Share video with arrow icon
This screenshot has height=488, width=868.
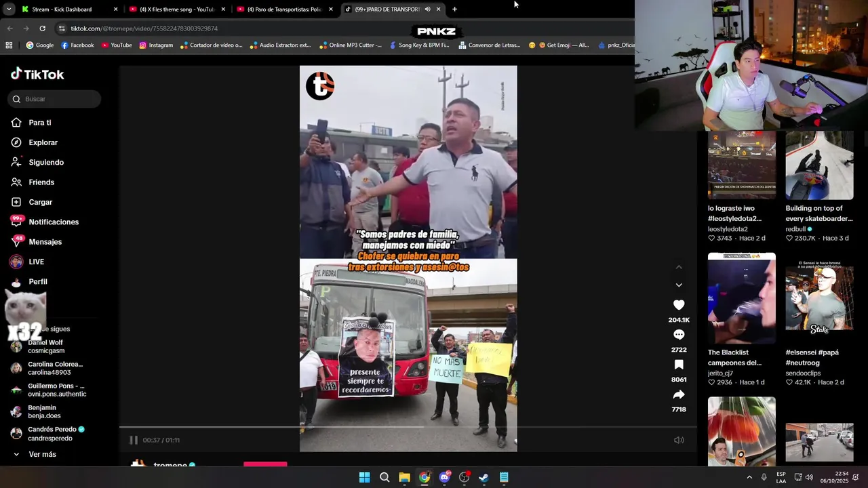[679, 394]
